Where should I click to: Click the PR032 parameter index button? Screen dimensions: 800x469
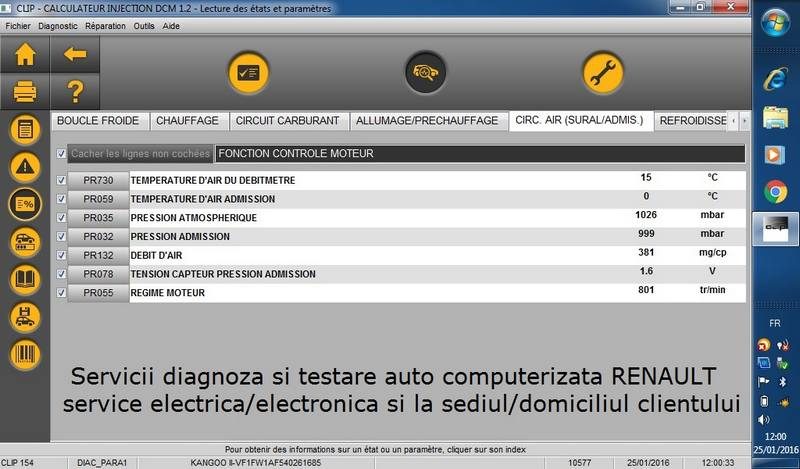pyautogui.click(x=98, y=236)
